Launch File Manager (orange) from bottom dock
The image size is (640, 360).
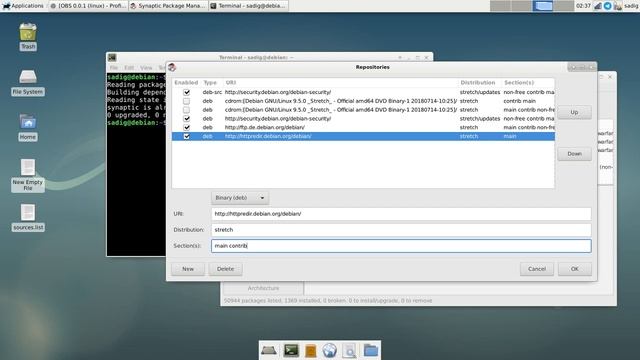(x=311, y=350)
